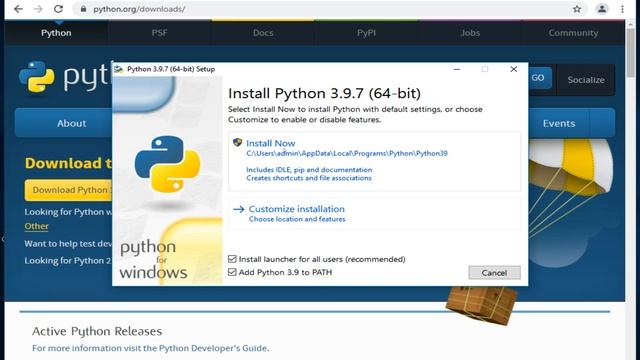The height and width of the screenshot is (360, 640).
Task: Bookmark page with the star icon
Action: click(x=577, y=9)
